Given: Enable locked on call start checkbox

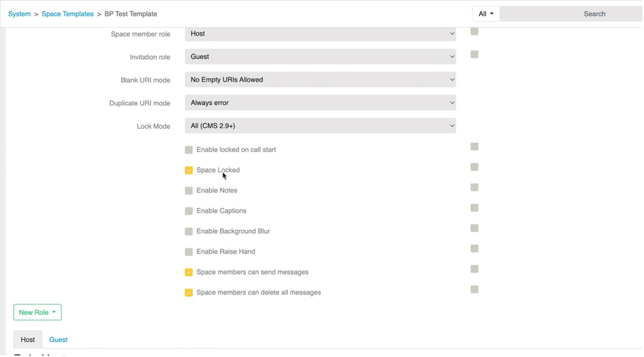Looking at the screenshot, I should point(189,150).
